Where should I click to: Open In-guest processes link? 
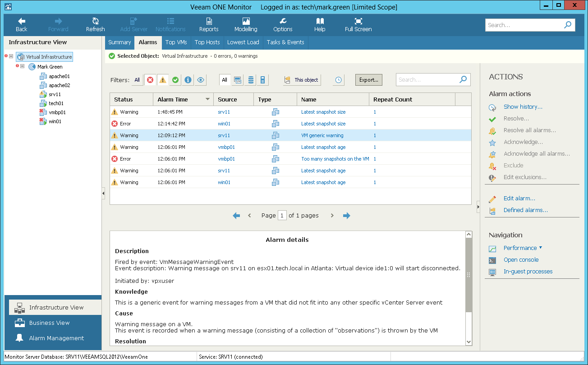tap(528, 272)
